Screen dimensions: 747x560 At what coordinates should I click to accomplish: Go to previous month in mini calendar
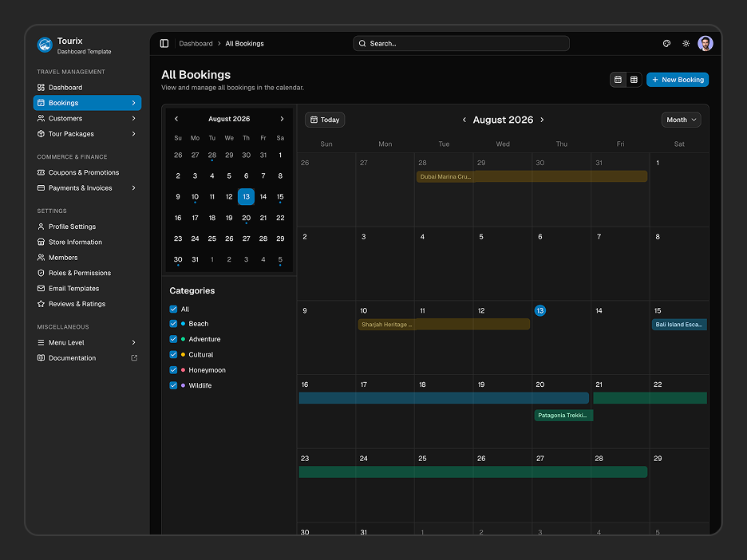click(x=176, y=119)
